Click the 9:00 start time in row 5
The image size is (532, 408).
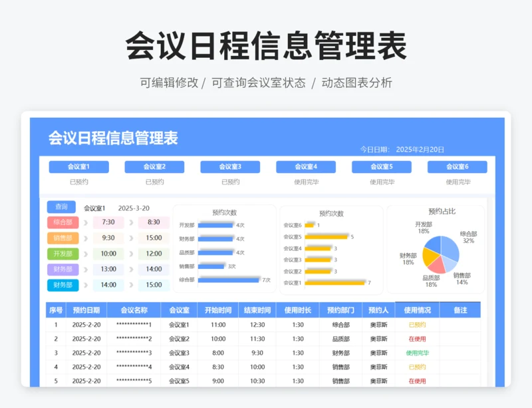pos(218,381)
